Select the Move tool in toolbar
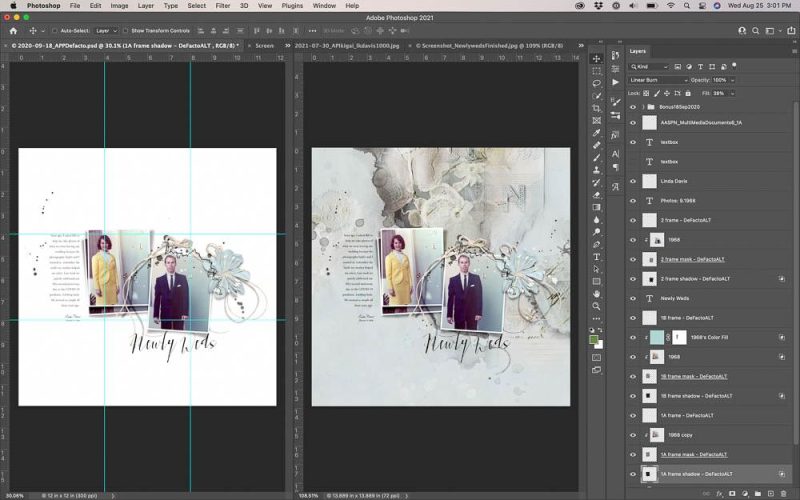Image resolution: width=800 pixels, height=500 pixels. [596, 59]
